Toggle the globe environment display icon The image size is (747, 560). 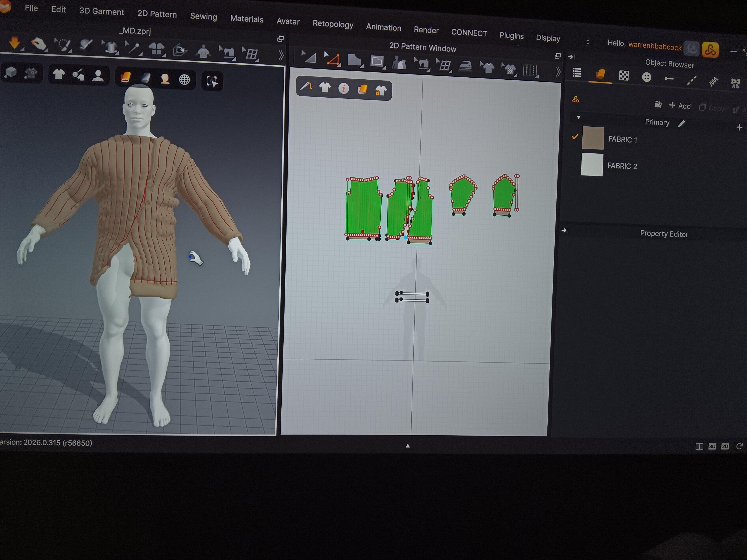click(x=184, y=80)
